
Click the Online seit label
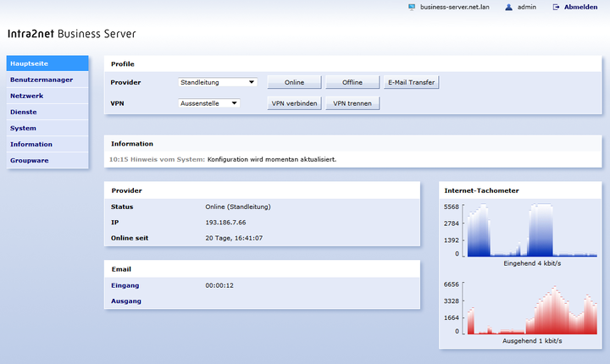pos(130,238)
